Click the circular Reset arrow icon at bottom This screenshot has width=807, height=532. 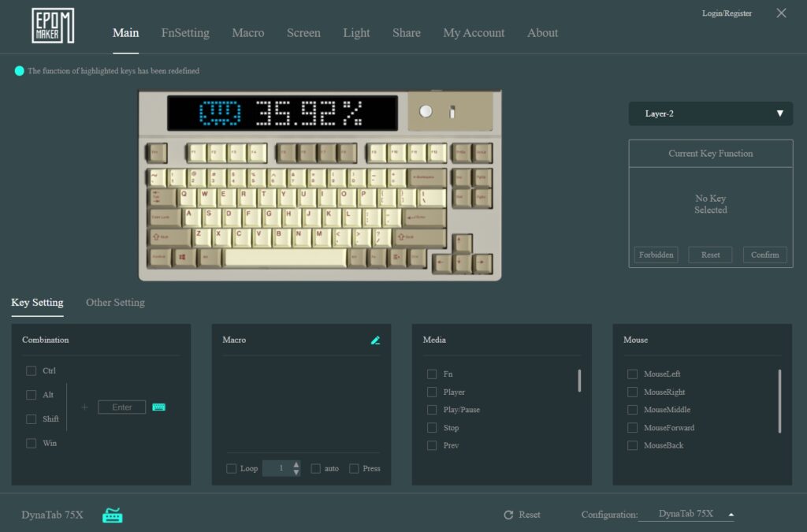click(508, 515)
